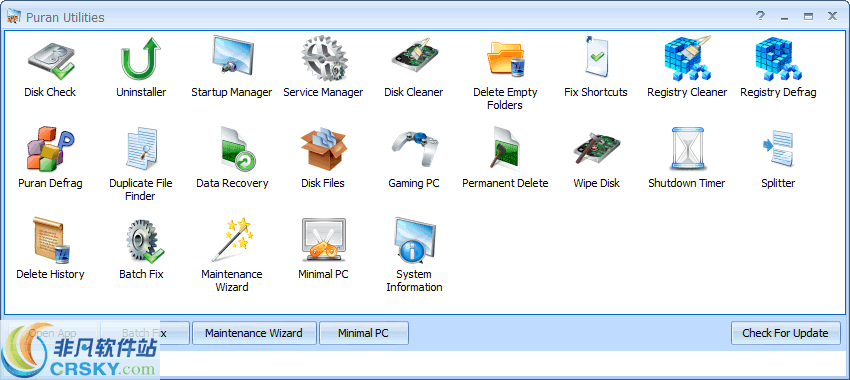Screen dimensions: 850x380
Task: Maximize the Puran Utilities window
Action: tap(808, 17)
